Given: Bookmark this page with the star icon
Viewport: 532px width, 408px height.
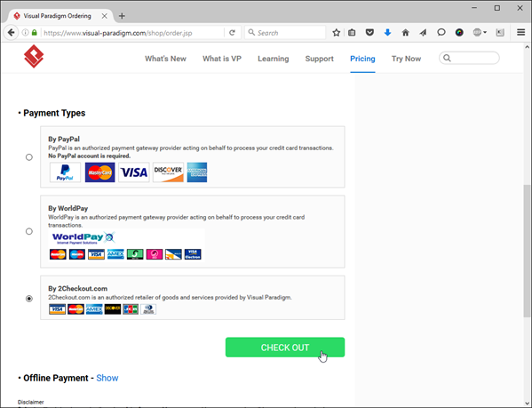Looking at the screenshot, I should (x=336, y=33).
